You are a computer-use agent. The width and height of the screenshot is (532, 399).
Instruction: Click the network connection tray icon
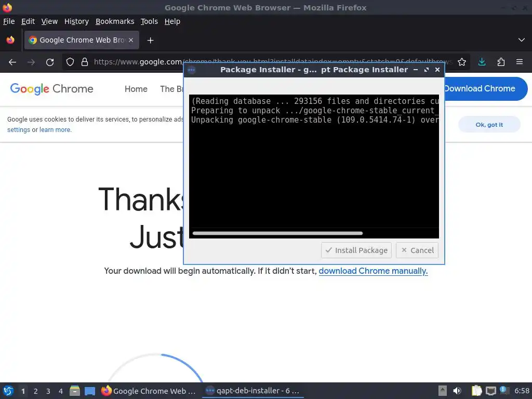(490, 391)
